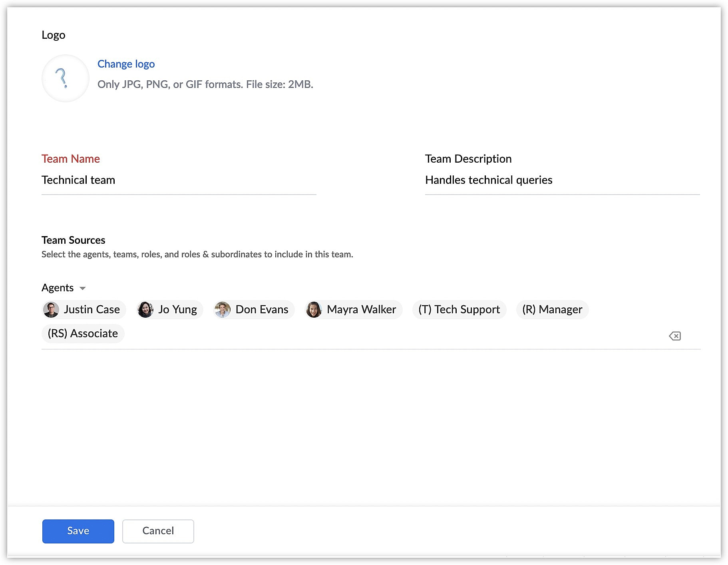Click the Jo Yung agent name
728x565 pixels.
coord(177,310)
